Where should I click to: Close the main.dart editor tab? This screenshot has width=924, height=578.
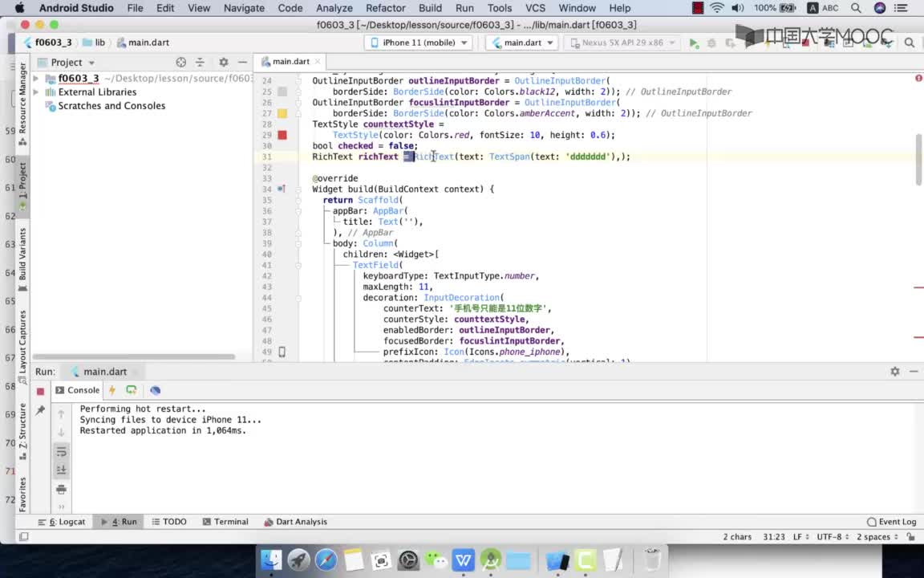click(318, 61)
